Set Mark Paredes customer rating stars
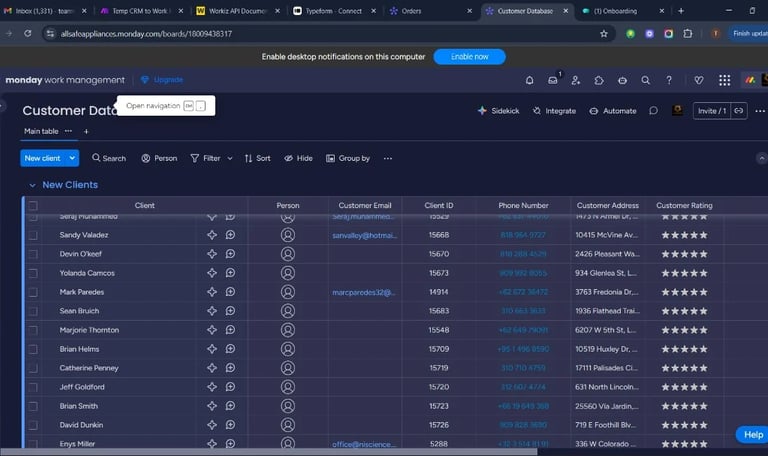The height and width of the screenshot is (456, 768). [684, 292]
